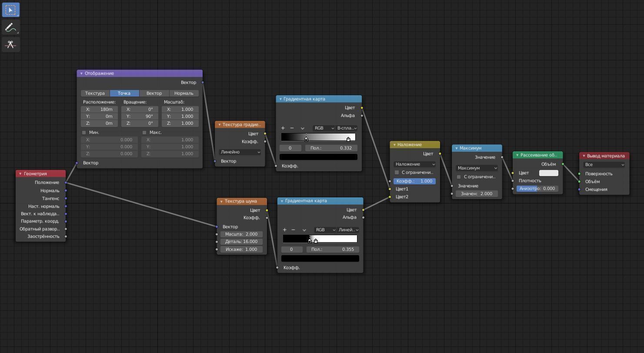Open the Наложение blend type dropdown
Image resolution: width=644 pixels, height=353 pixels.
(x=415, y=164)
